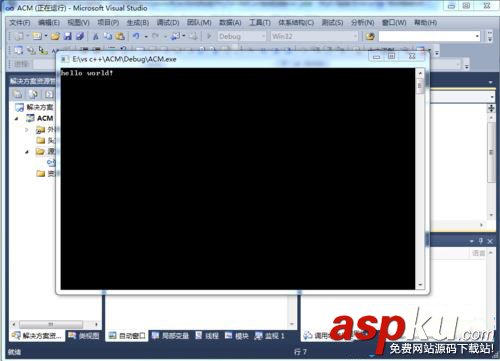Click first Solution Explorer panel toolbar icon
Screen dimensions: 500x361
(x=18, y=94)
